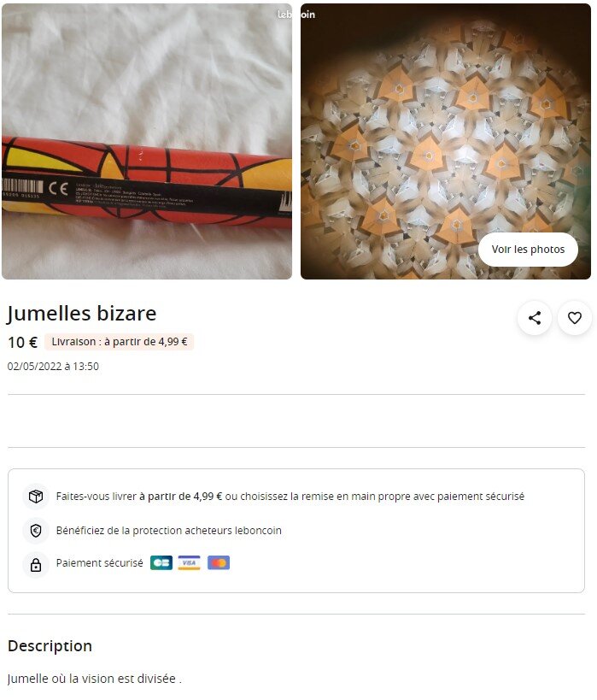Click the "Paiement sécurisé" label

(99, 563)
